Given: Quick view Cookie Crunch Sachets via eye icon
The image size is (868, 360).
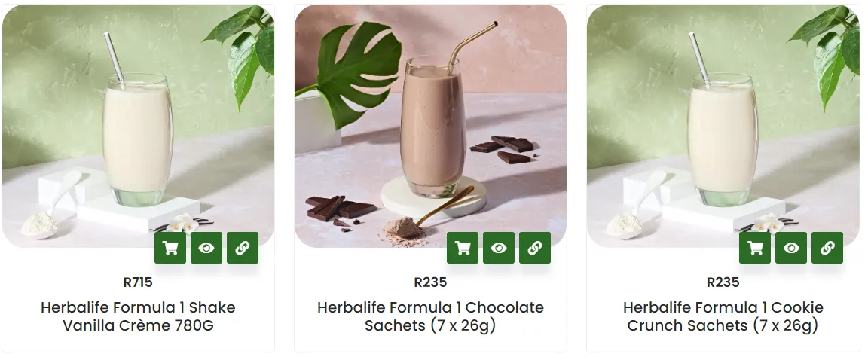Looking at the screenshot, I should tap(791, 248).
